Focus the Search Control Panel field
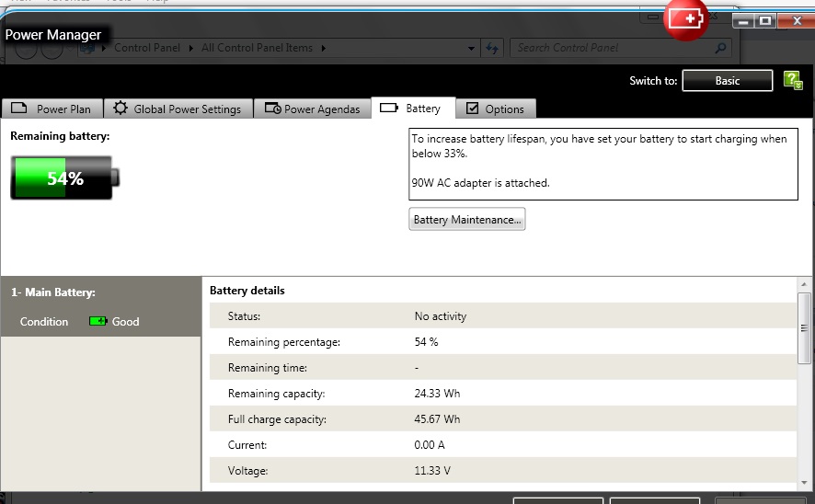 pyautogui.click(x=621, y=48)
